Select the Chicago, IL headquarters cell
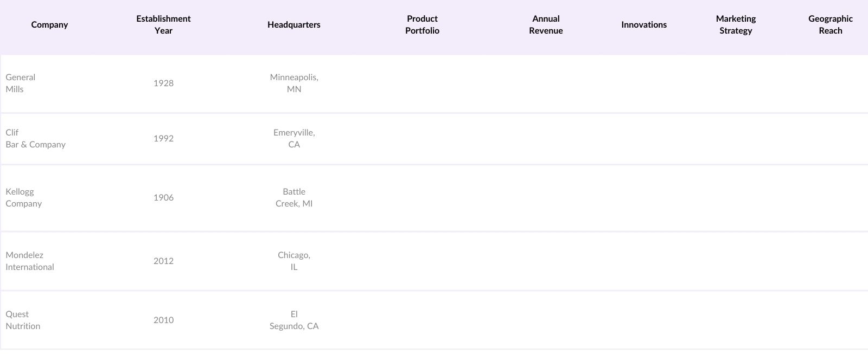The height and width of the screenshot is (354, 868). (294, 261)
